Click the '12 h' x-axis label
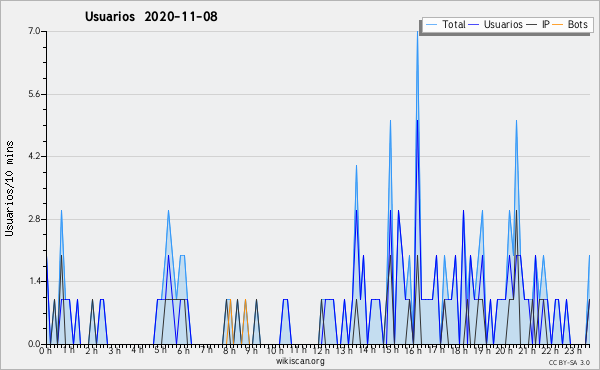 (x=321, y=350)
